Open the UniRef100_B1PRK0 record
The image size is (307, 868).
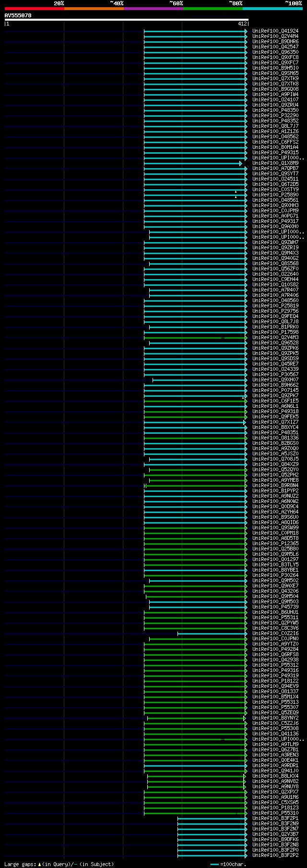point(275,327)
